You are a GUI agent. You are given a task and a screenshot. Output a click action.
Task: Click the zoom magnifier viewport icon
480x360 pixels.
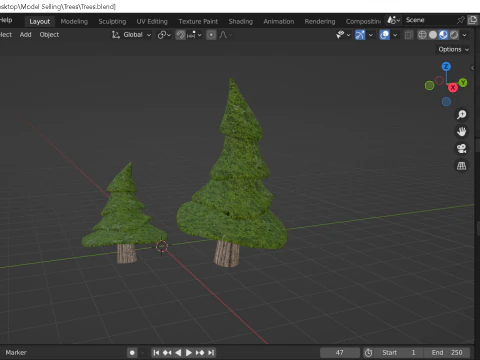pyautogui.click(x=462, y=115)
